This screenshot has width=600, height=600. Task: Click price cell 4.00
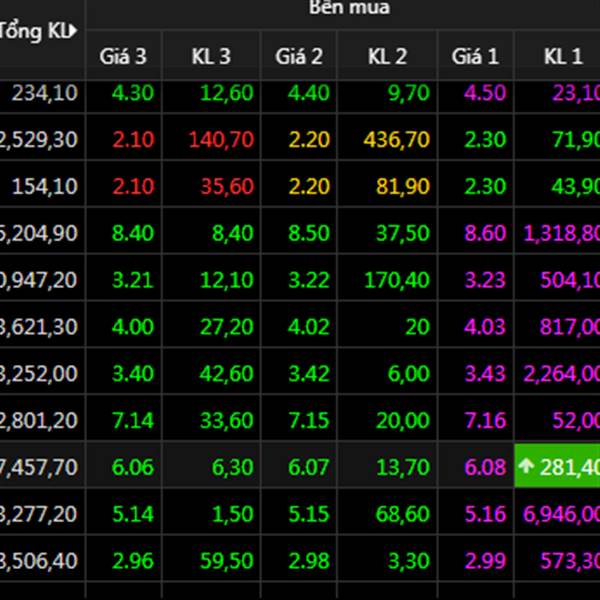[133, 326]
